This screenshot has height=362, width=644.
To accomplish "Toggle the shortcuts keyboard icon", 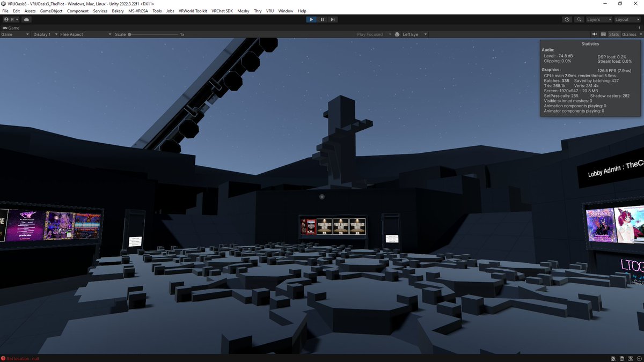I will tap(602, 34).
